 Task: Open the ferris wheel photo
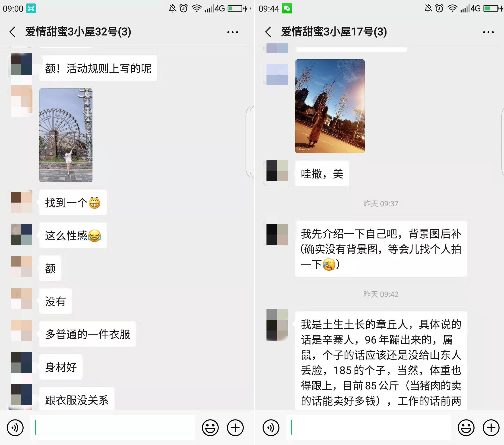point(66,135)
